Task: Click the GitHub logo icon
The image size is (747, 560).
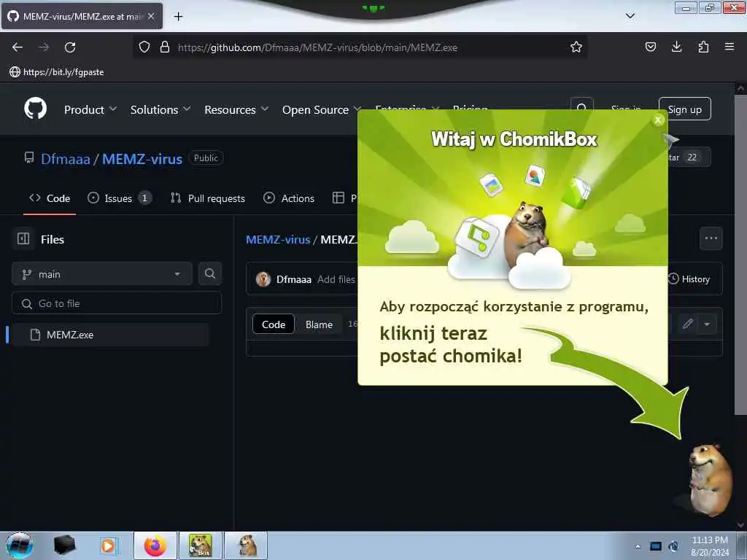Action: click(x=35, y=109)
